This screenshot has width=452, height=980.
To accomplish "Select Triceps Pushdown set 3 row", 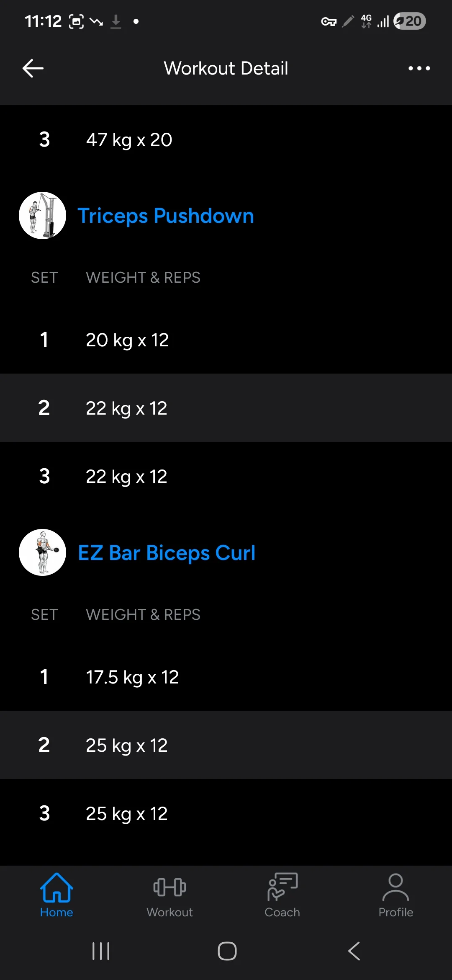I will pos(226,476).
